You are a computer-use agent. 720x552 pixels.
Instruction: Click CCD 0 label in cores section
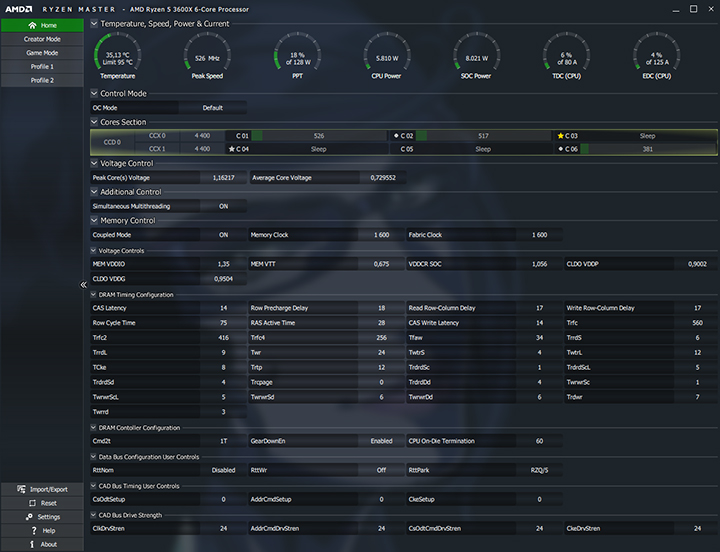click(x=112, y=142)
